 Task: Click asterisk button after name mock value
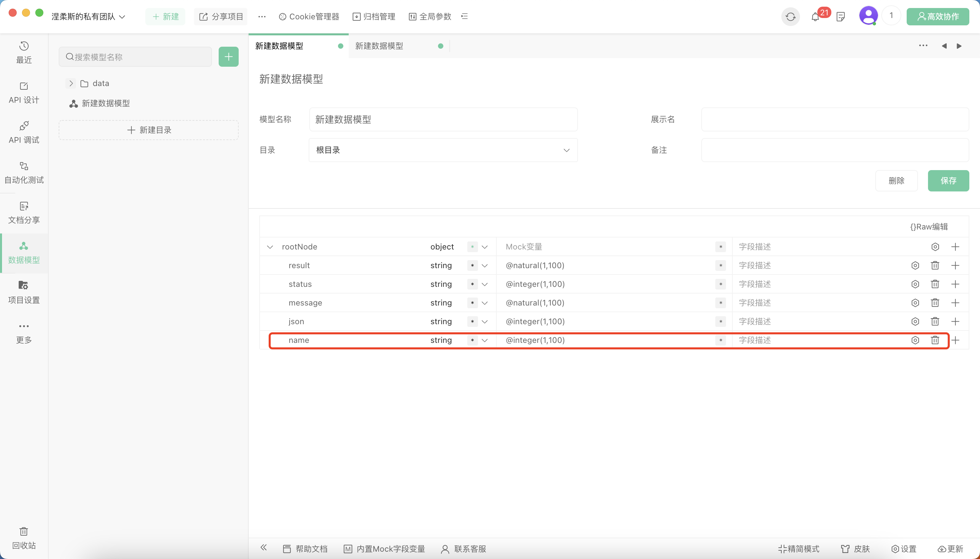click(x=721, y=341)
